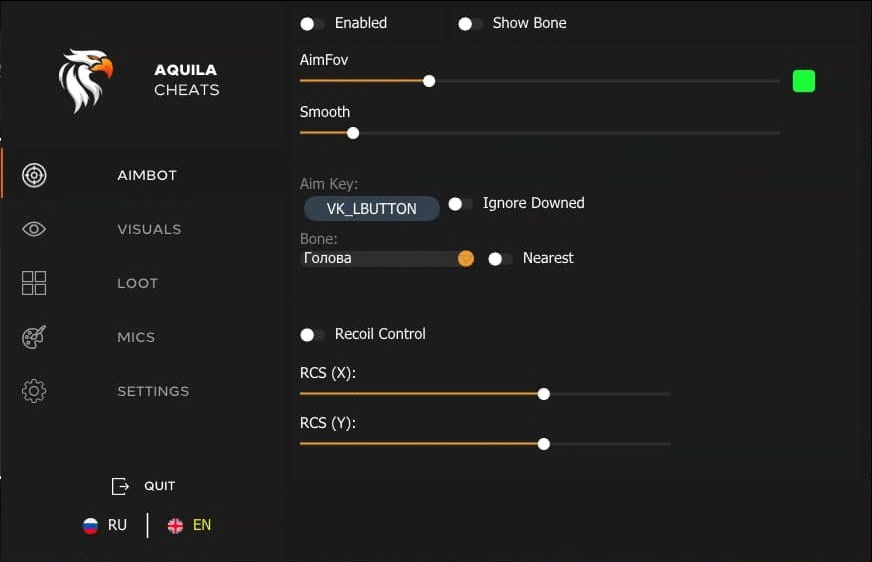Click the Loot grid squares icon
This screenshot has height=562, width=872.
point(34,283)
